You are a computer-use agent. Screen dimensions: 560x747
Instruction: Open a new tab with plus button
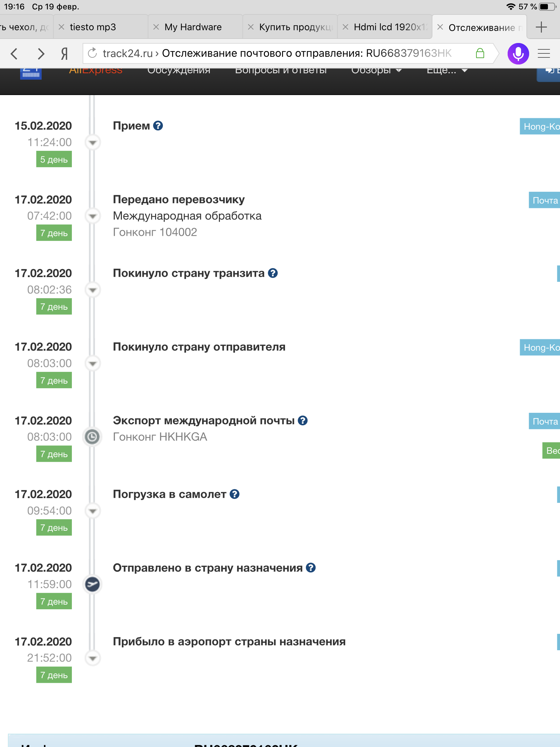[541, 27]
